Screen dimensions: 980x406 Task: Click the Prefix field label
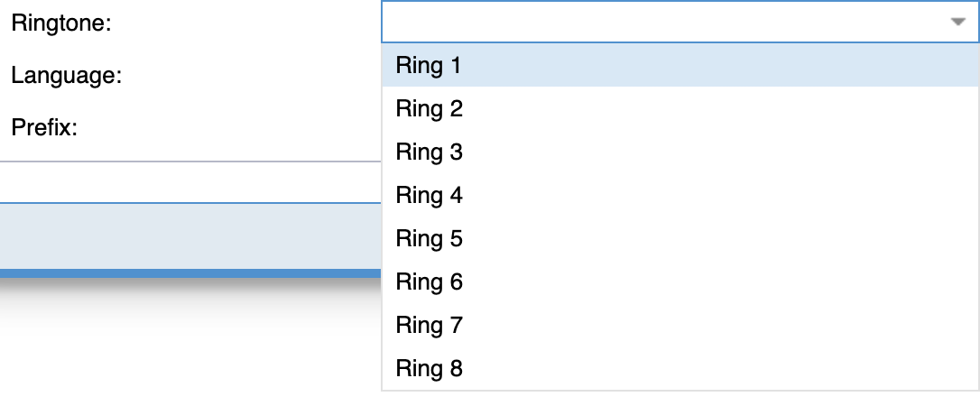point(44,128)
